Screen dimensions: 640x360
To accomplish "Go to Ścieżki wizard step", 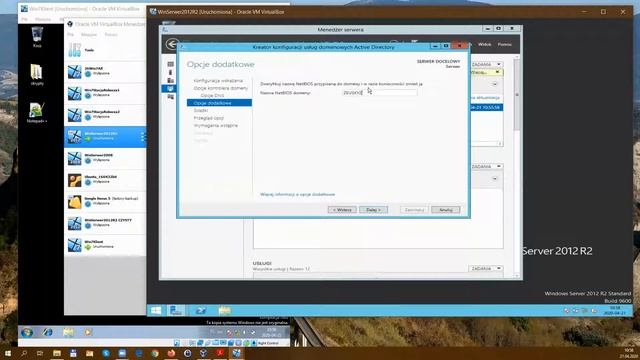I will (x=201, y=111).
